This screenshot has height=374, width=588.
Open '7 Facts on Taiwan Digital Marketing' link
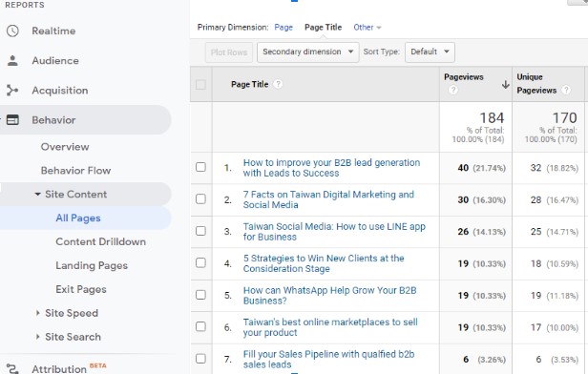[x=328, y=199]
